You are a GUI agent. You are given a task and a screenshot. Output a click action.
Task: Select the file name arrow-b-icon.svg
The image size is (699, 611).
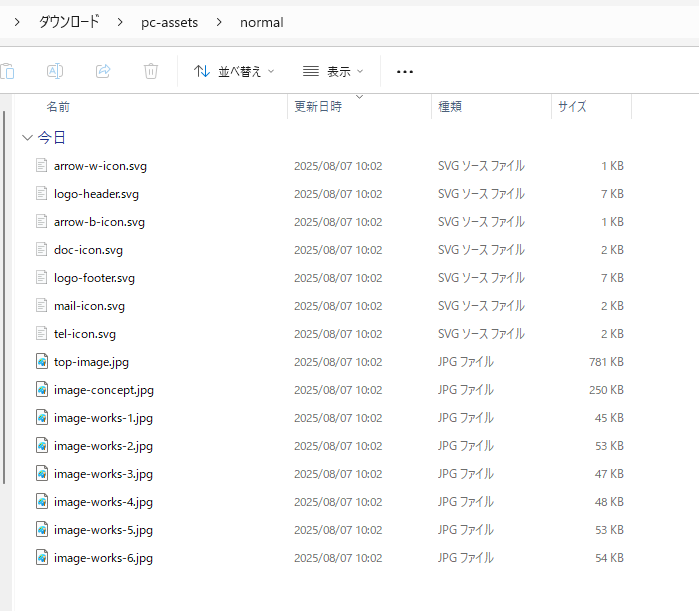point(99,222)
